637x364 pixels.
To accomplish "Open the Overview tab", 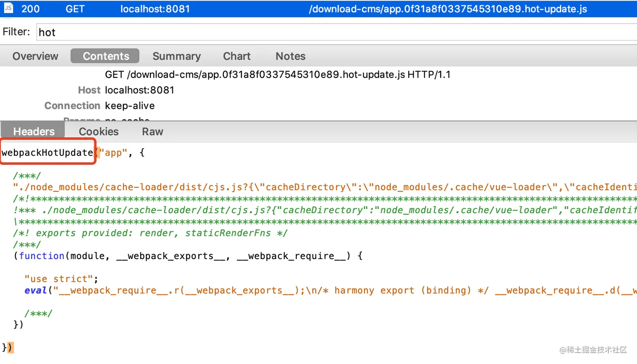I will click(x=35, y=56).
